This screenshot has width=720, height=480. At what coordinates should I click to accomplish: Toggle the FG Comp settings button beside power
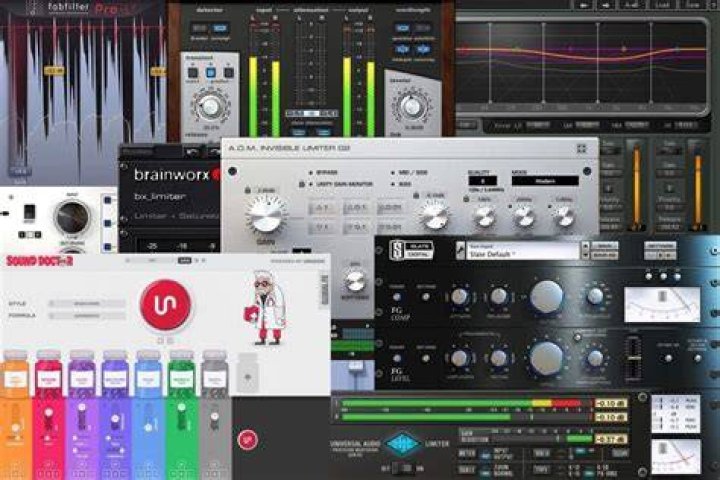coord(426,297)
